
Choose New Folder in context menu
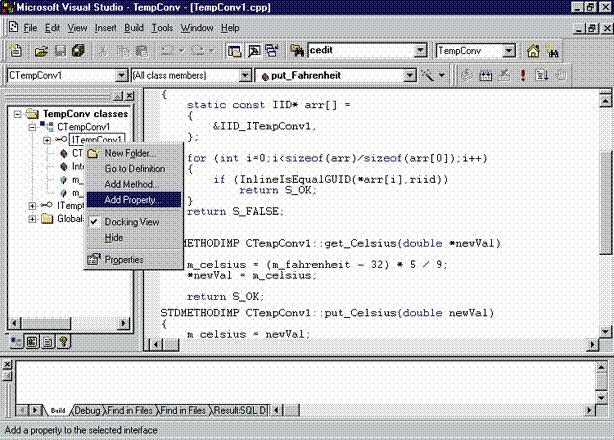134,153
